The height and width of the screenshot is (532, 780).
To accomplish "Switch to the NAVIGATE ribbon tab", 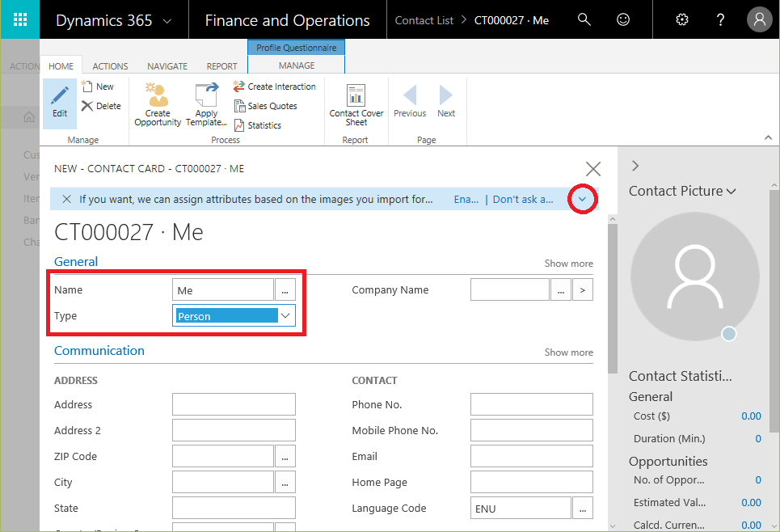I will (167, 66).
